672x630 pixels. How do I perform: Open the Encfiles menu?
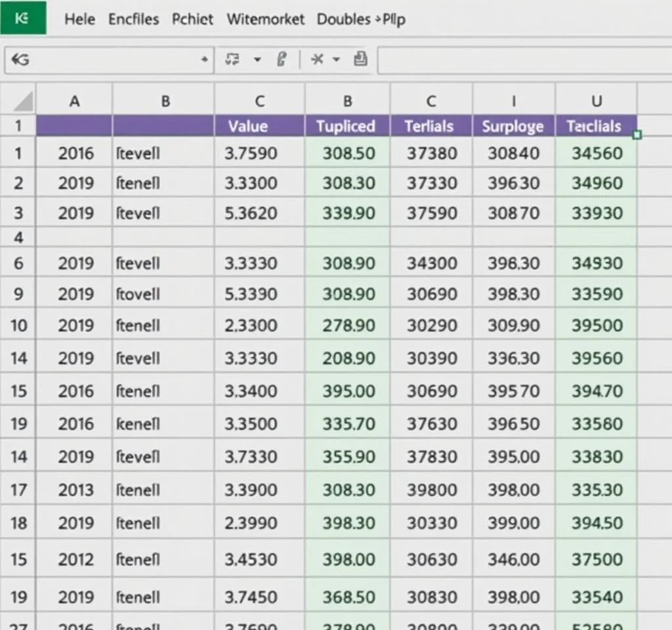pyautogui.click(x=133, y=19)
